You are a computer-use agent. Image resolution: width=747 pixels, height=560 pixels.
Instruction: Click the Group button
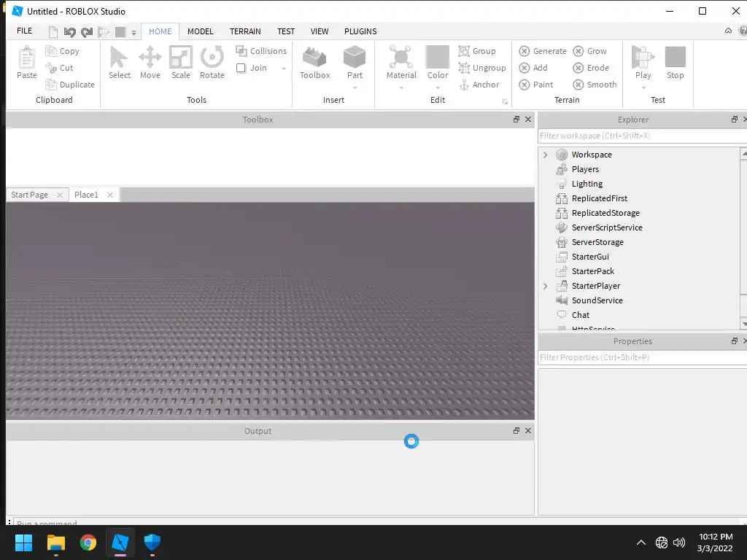click(477, 51)
